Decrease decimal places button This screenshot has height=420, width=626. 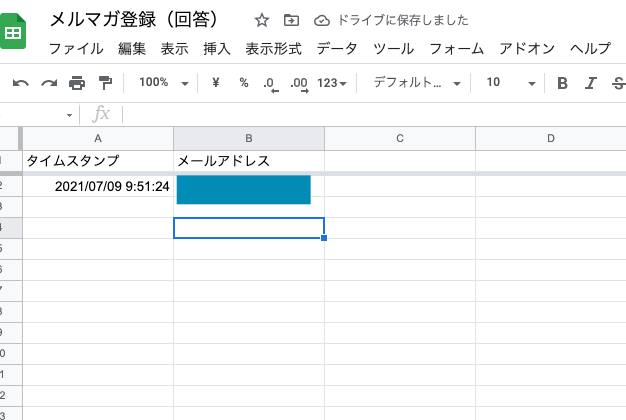(x=270, y=83)
